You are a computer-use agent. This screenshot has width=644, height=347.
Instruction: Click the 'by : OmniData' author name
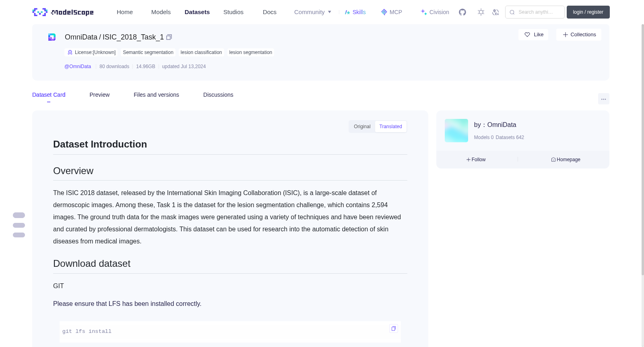tap(495, 125)
